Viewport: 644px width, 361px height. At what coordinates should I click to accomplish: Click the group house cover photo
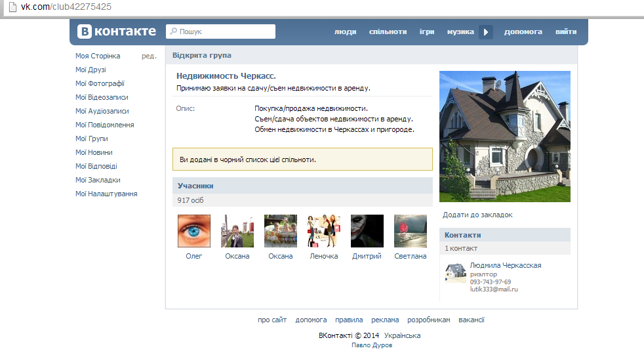(x=505, y=137)
